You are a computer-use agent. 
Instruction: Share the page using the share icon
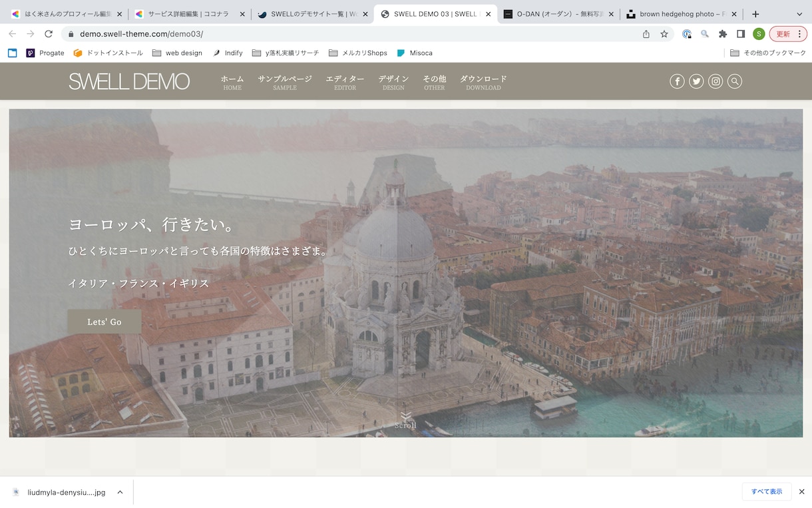[x=646, y=34]
